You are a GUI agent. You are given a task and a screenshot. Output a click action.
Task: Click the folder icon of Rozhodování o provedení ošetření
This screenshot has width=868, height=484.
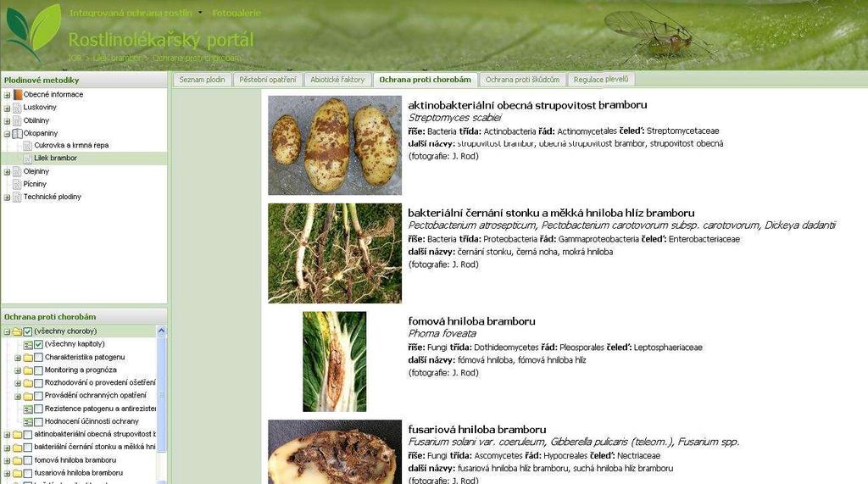tap(28, 383)
